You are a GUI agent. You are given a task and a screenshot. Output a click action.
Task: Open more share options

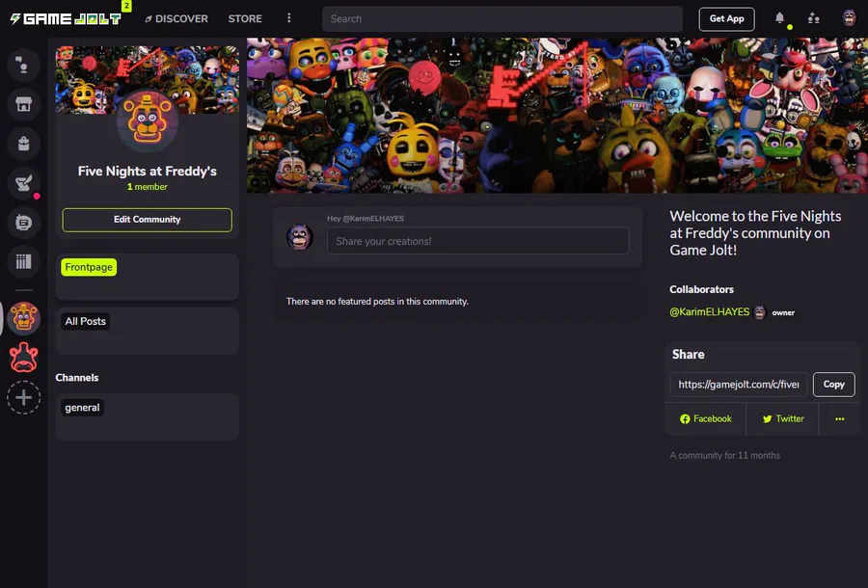click(840, 418)
